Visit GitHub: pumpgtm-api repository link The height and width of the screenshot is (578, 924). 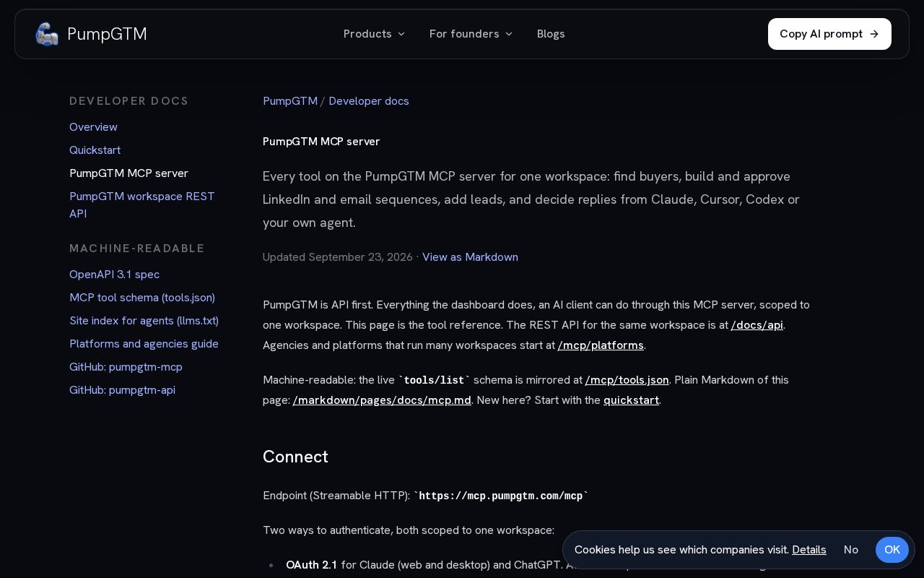tap(122, 390)
